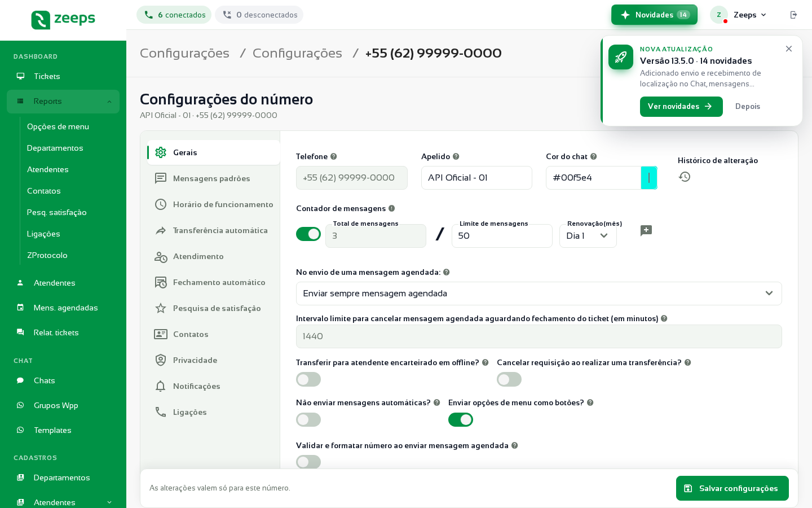Turn off Enviar opções de menu como botões
812x508 pixels.
tap(461, 419)
